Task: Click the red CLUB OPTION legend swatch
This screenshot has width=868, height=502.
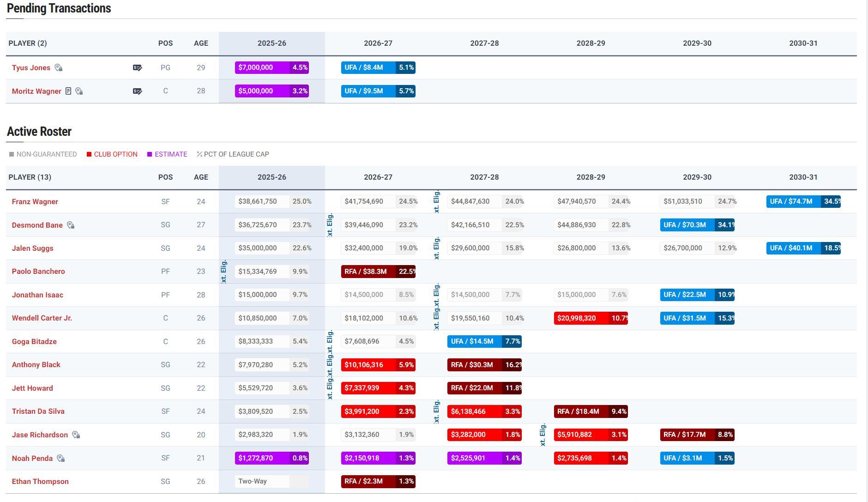Action: pyautogui.click(x=89, y=154)
